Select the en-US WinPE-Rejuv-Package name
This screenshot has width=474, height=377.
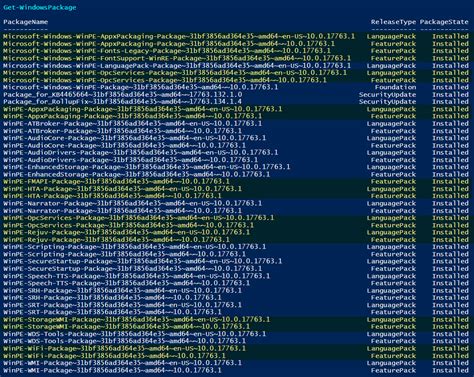pyautogui.click(x=126, y=232)
